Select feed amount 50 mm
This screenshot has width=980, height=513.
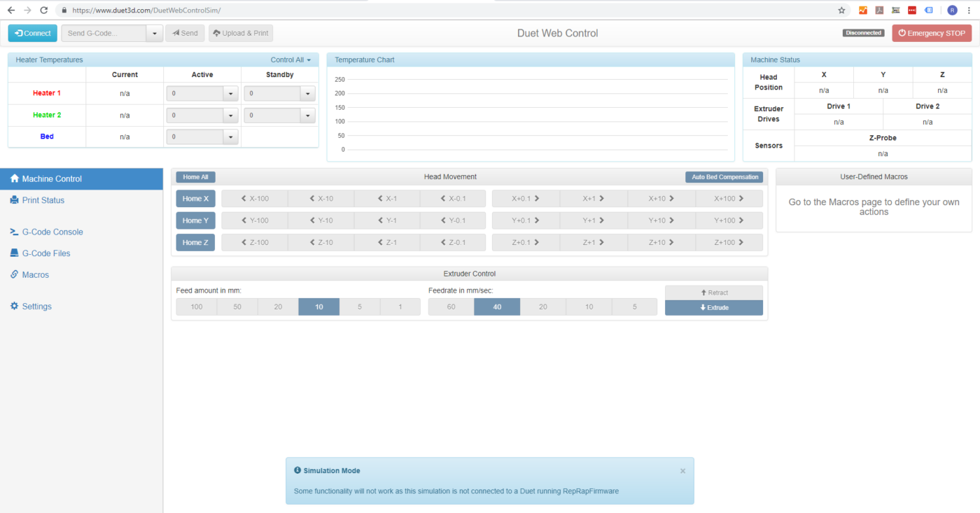pyautogui.click(x=237, y=307)
